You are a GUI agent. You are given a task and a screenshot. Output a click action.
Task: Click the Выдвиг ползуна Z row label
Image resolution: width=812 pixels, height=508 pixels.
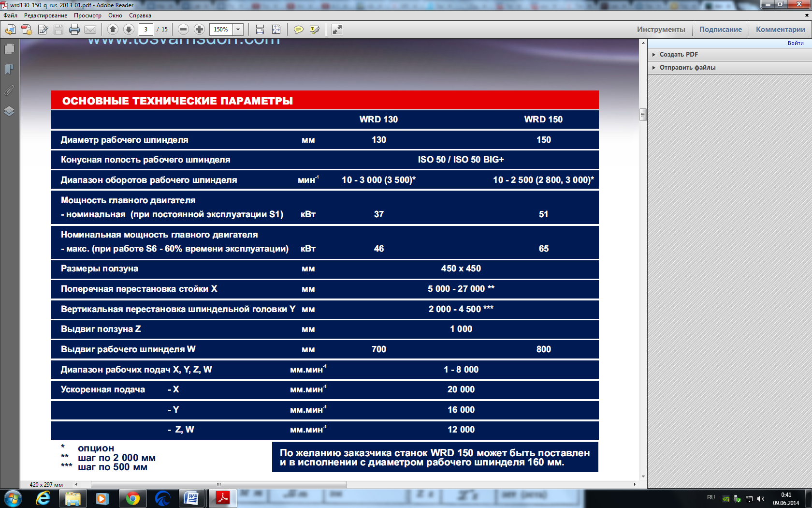coord(101,329)
